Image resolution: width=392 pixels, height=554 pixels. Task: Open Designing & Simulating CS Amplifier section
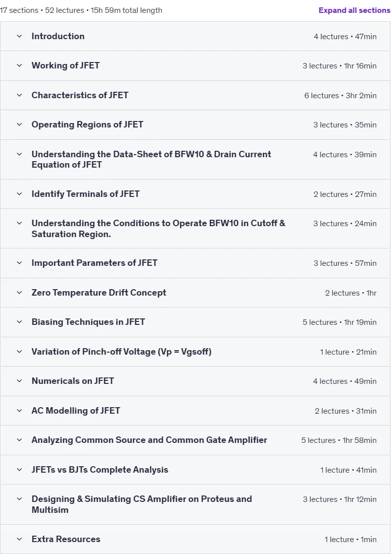tap(142, 504)
